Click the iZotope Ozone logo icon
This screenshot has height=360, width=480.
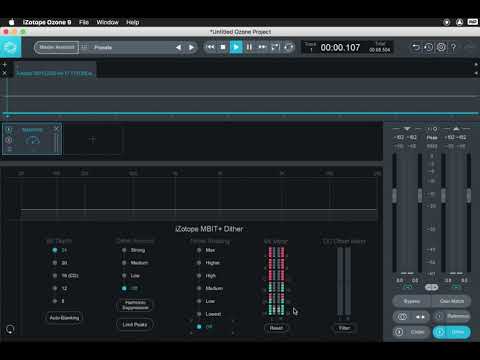pos(10,47)
